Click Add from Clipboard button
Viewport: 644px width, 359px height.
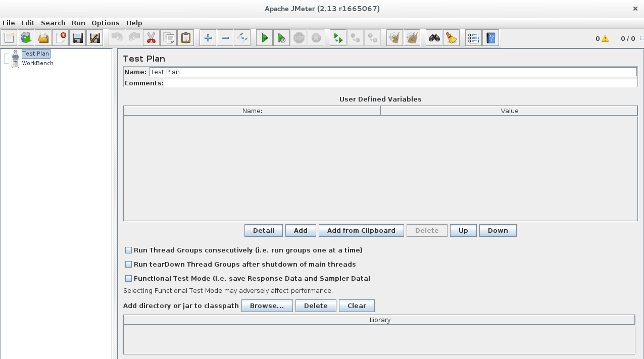tap(361, 230)
